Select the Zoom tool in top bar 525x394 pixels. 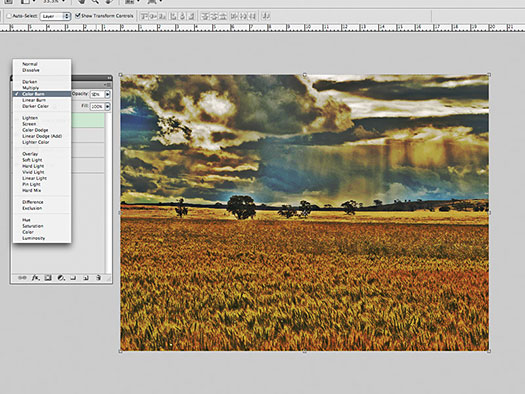click(x=95, y=1)
